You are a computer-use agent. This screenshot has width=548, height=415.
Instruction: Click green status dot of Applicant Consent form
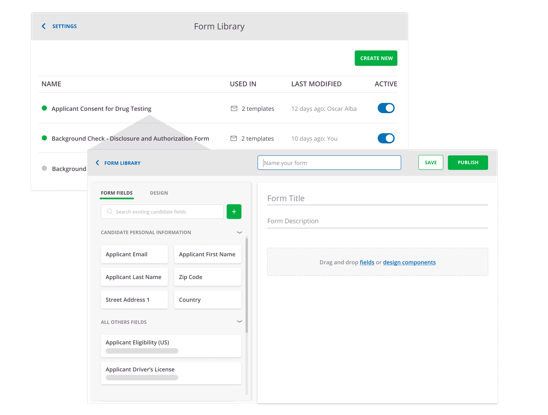44,108
